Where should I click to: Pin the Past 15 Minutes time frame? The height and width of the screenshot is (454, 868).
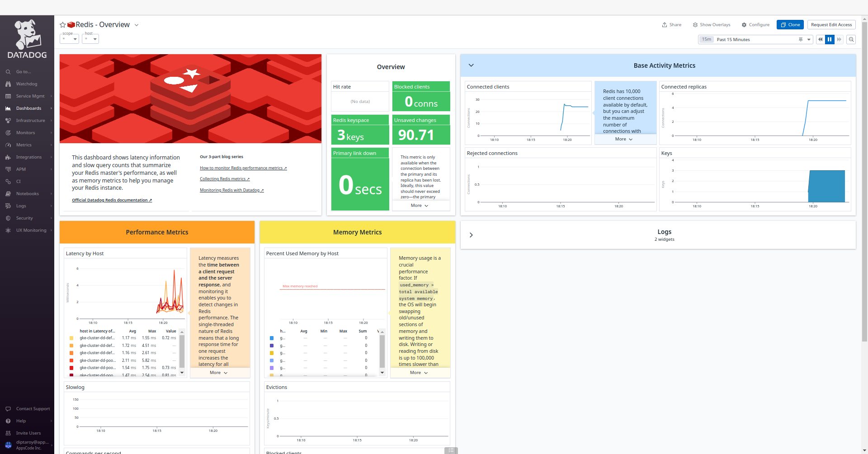pos(800,39)
